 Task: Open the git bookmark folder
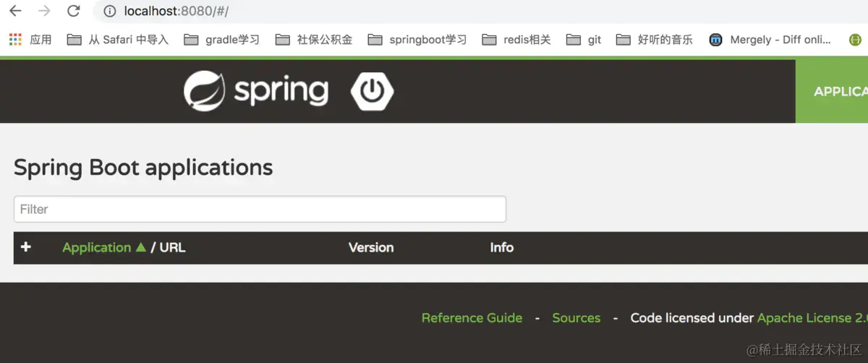(584, 40)
